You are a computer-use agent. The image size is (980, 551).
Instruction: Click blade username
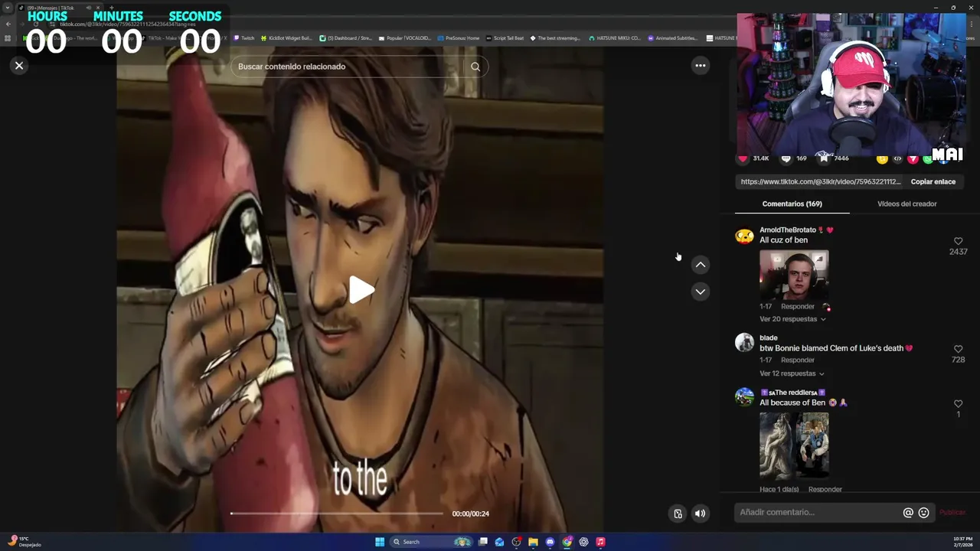coord(768,337)
